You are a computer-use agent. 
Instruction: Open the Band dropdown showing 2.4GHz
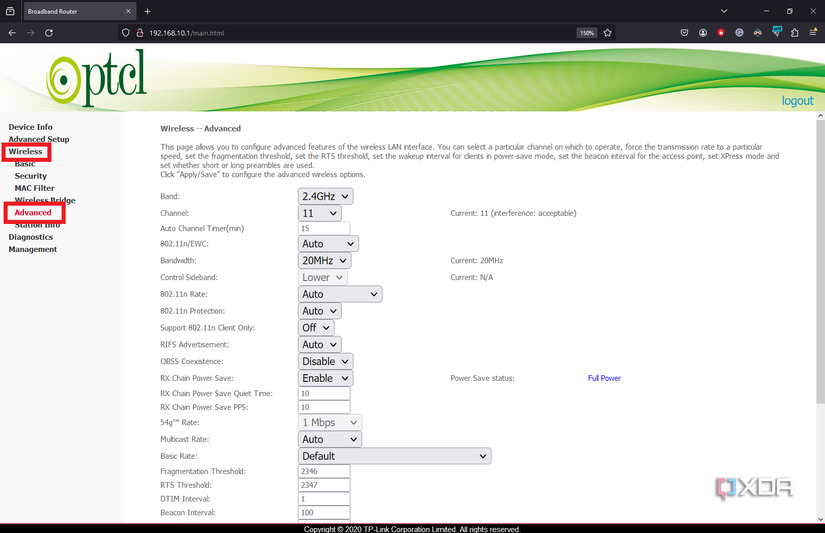(326, 196)
